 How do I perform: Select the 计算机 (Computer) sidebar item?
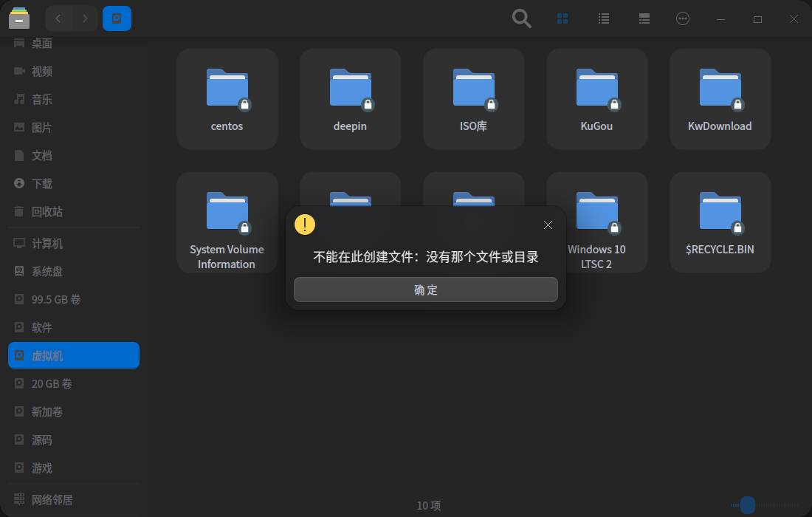point(47,243)
